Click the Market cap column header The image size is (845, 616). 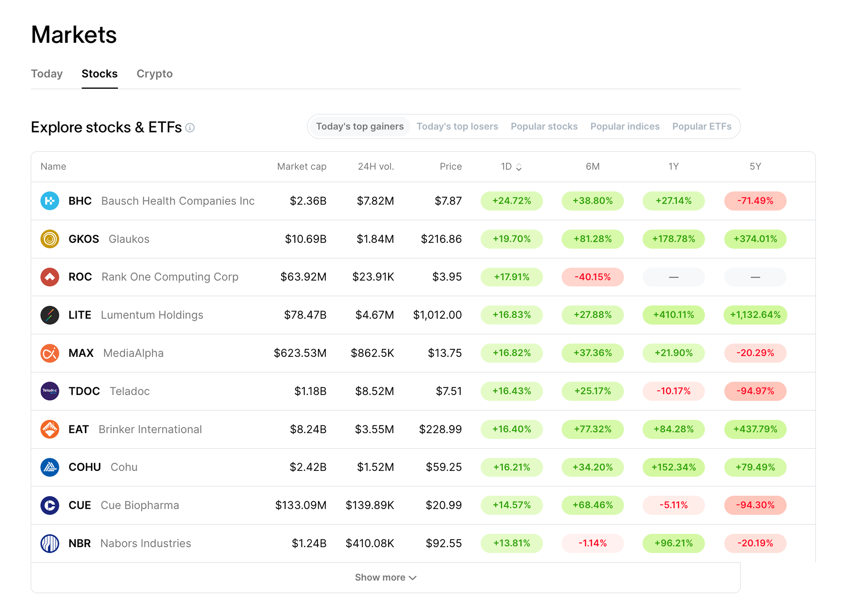pyautogui.click(x=302, y=167)
